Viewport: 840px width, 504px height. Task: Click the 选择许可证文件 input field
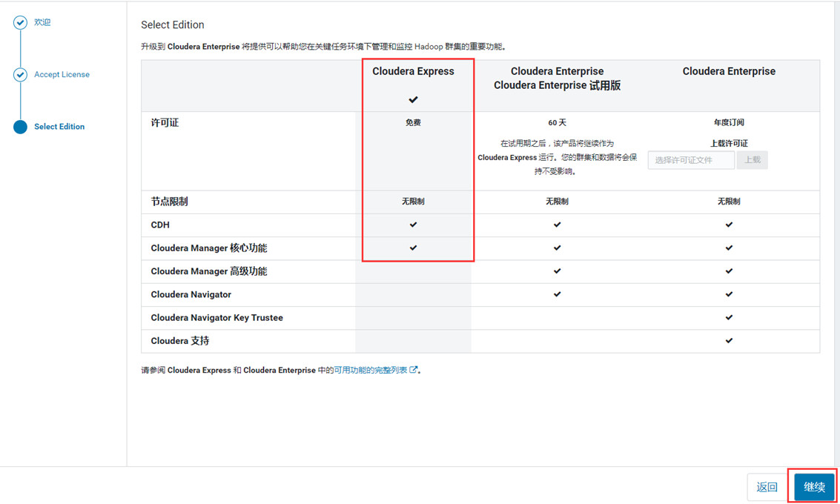pos(691,160)
